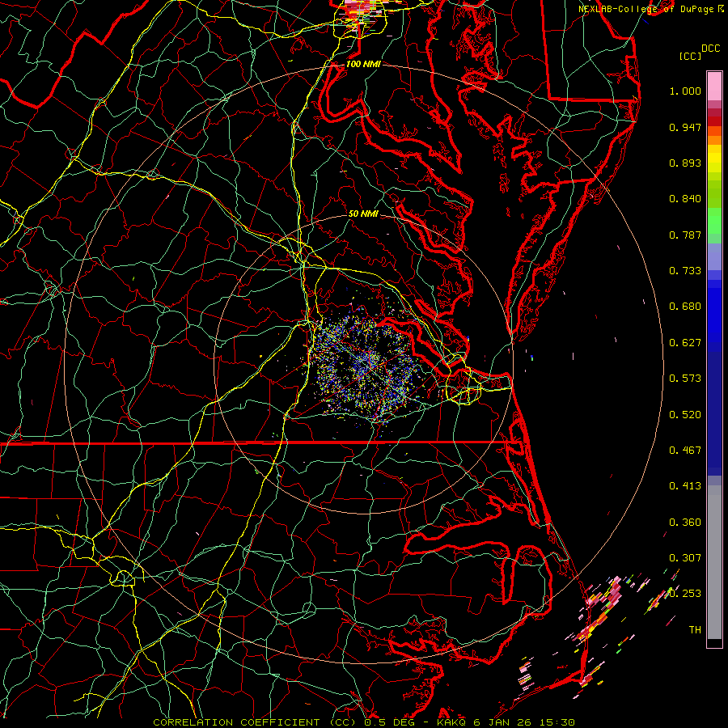The width and height of the screenshot is (728, 728).
Task: Click the bright green color bar segment
Action: click(714, 221)
